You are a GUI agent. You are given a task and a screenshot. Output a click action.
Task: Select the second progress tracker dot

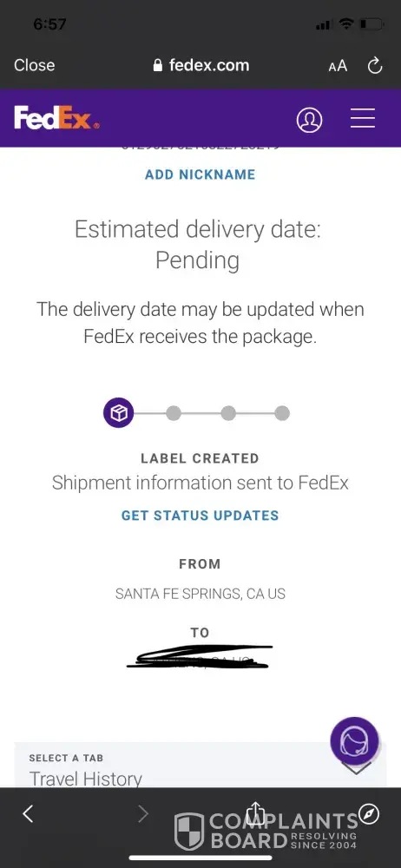coord(174,413)
